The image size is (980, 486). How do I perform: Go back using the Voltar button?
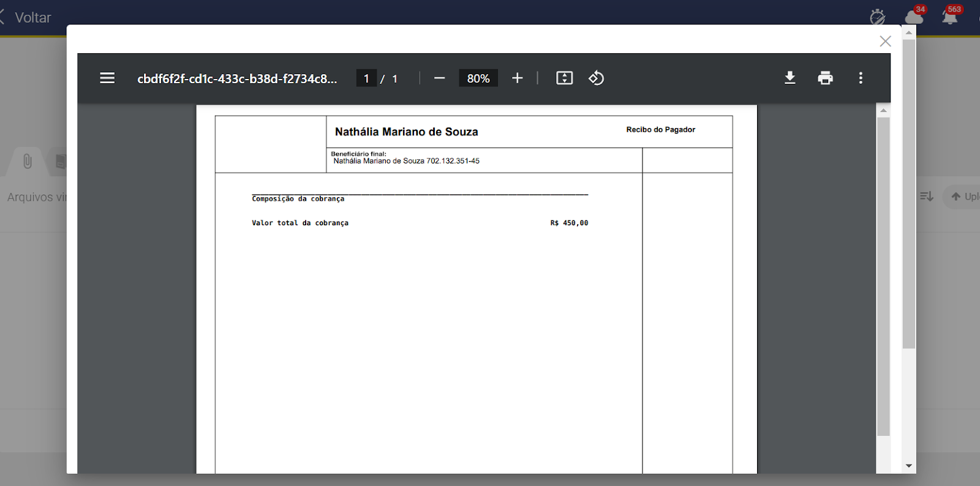click(x=28, y=18)
